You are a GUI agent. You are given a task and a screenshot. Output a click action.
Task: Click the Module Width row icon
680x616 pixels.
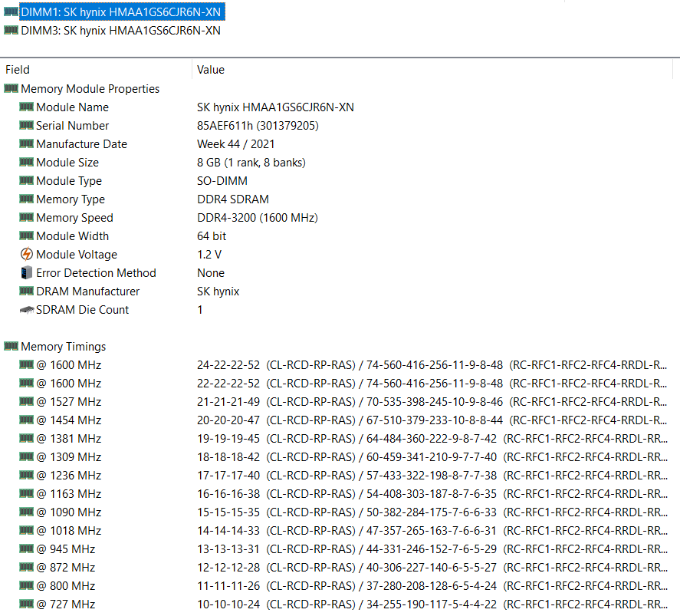(27, 236)
